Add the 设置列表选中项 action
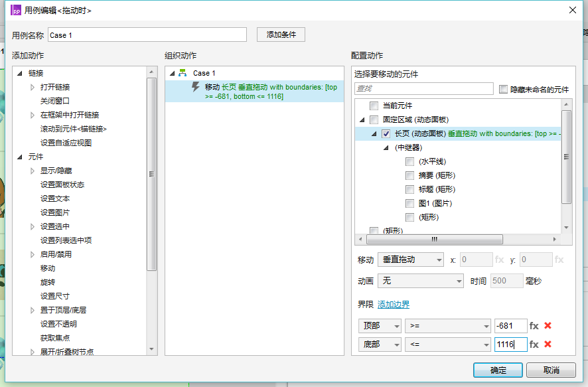 tap(66, 240)
